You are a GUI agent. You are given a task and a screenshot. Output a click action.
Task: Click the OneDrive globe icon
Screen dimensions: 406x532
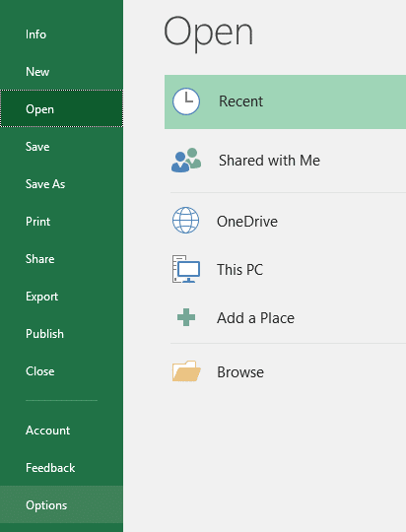185,221
